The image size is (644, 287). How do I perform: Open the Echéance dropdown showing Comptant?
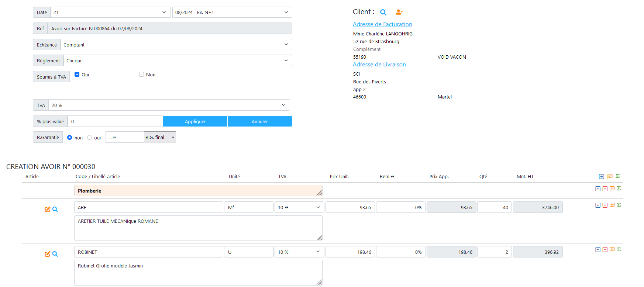tap(176, 45)
